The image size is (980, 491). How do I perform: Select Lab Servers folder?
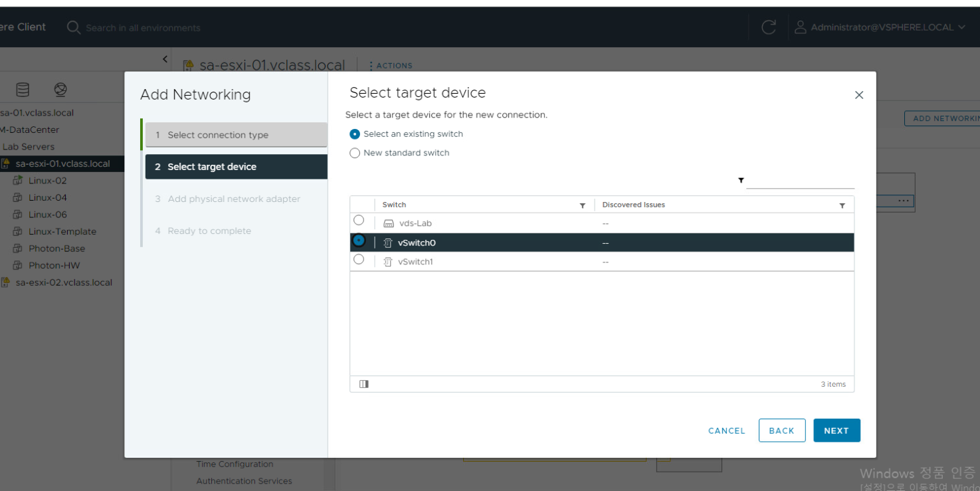[28, 147]
